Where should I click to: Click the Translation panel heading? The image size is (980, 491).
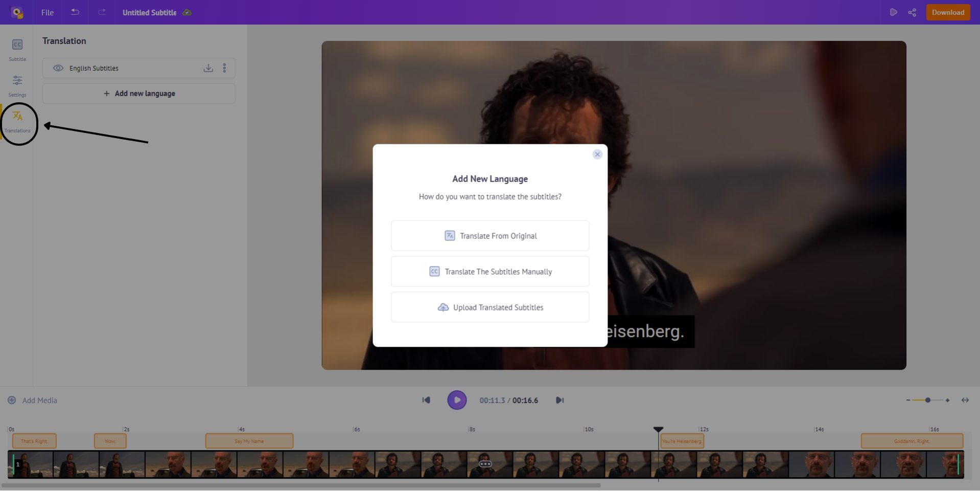click(64, 41)
